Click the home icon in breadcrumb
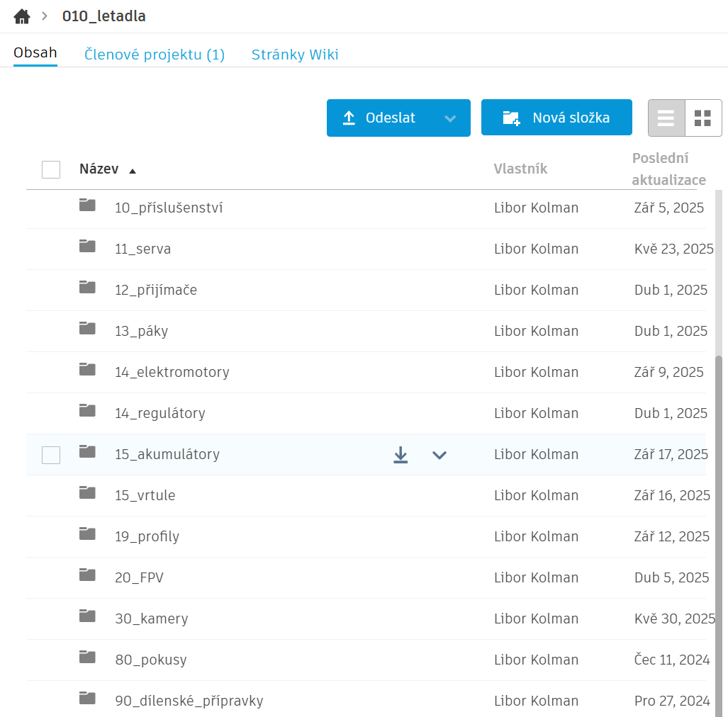Viewport: 728px width, 717px height. click(22, 16)
